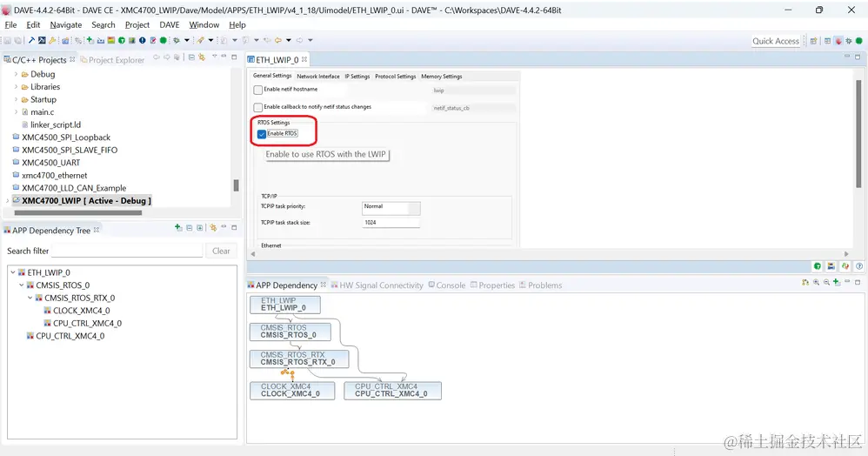Select the XMC4500_UART project
Image resolution: width=868 pixels, height=456 pixels.
point(51,163)
